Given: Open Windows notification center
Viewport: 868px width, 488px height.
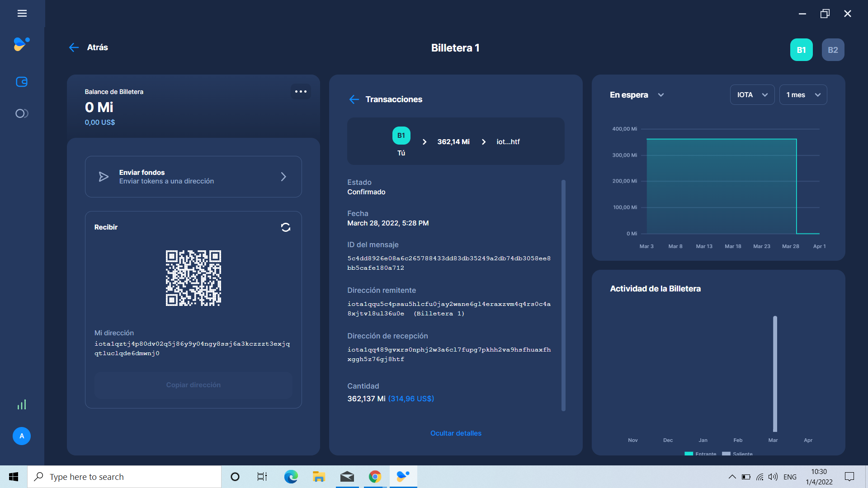Looking at the screenshot, I should (849, 477).
